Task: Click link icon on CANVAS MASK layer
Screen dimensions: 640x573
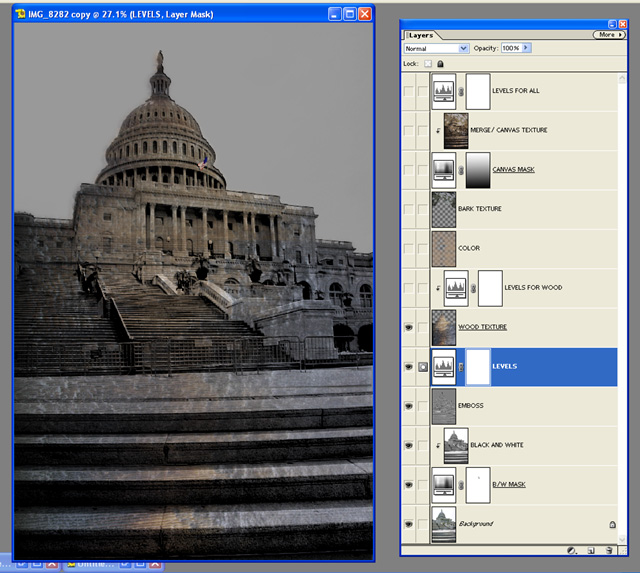Action: point(461,170)
